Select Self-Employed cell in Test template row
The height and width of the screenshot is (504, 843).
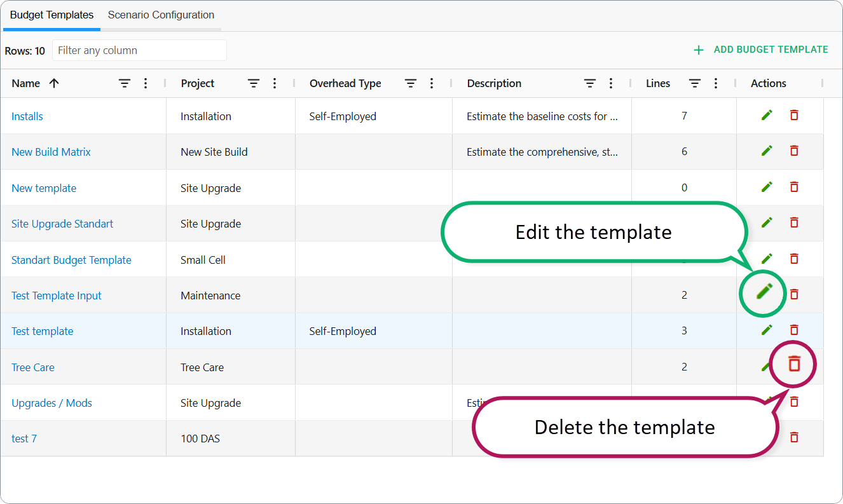coord(374,331)
